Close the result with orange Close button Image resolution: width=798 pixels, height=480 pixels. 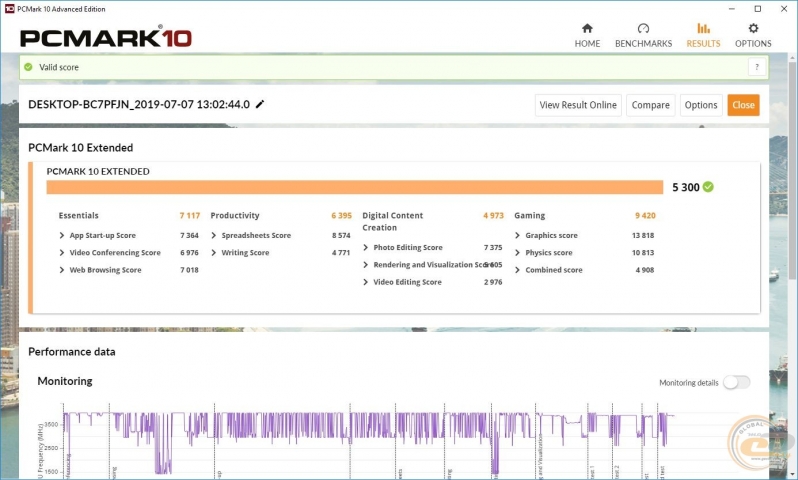tap(744, 105)
